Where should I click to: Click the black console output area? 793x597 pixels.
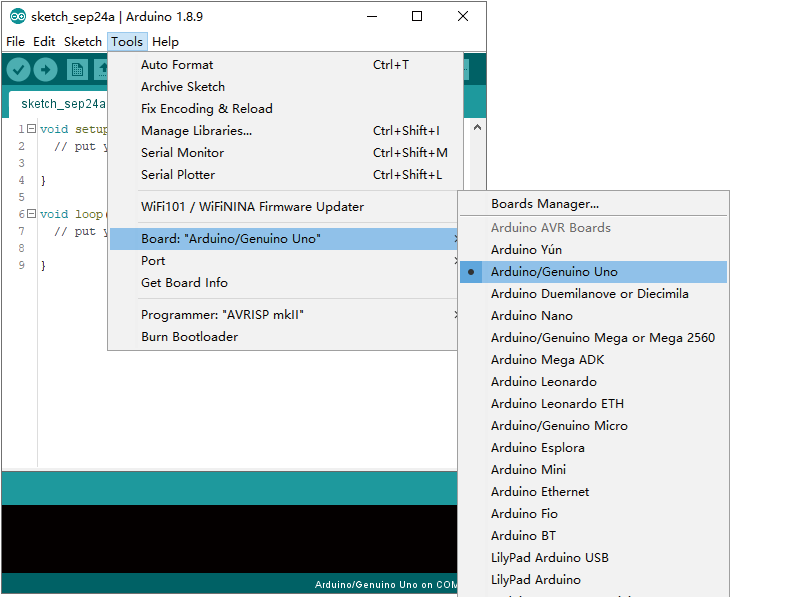pyautogui.click(x=229, y=539)
